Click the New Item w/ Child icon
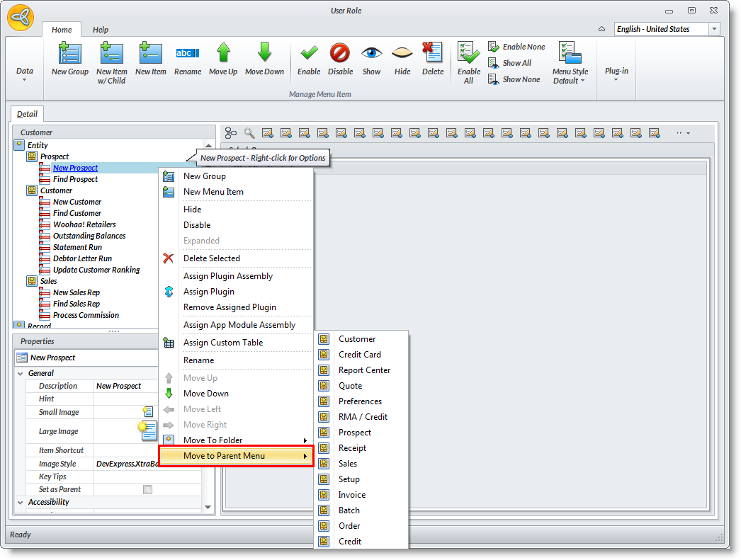741x560 pixels. click(111, 54)
